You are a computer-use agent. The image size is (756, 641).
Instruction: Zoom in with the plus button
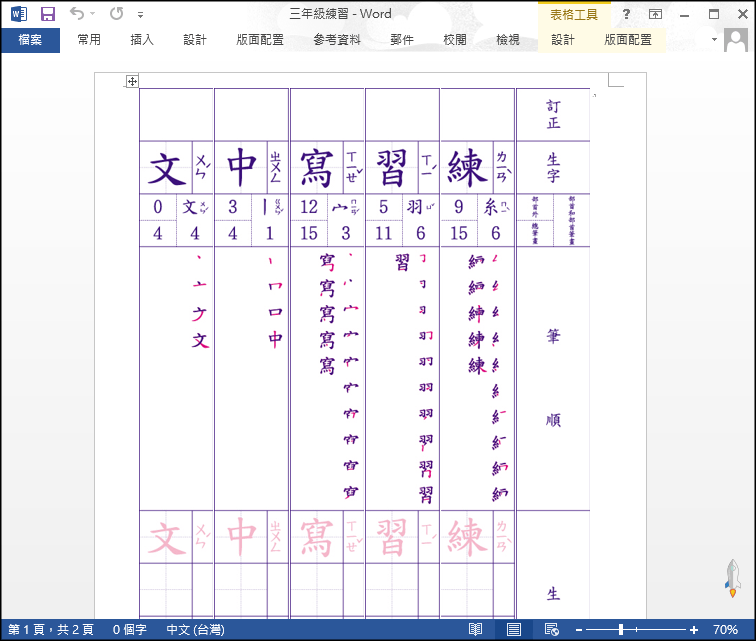pyautogui.click(x=694, y=630)
